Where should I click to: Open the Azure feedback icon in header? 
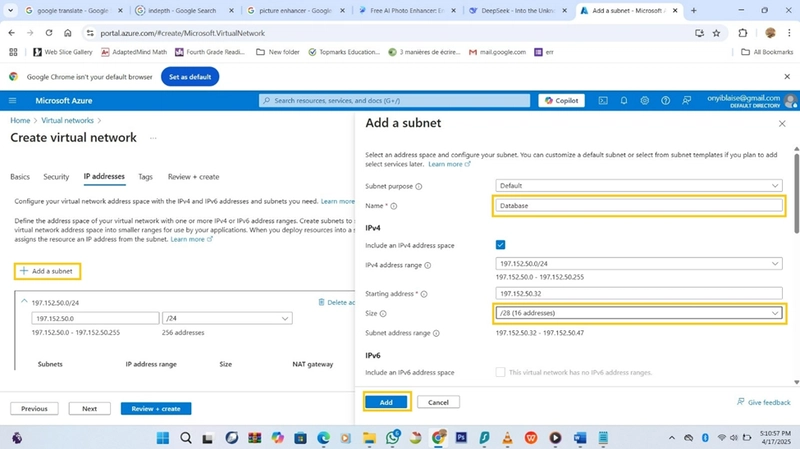click(687, 101)
